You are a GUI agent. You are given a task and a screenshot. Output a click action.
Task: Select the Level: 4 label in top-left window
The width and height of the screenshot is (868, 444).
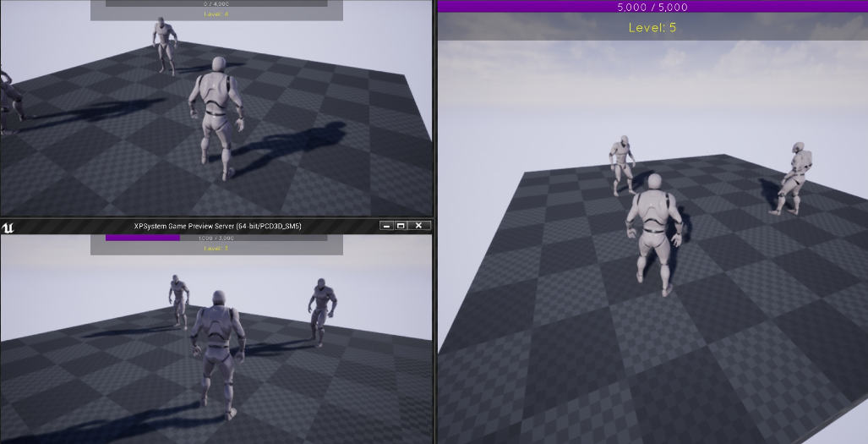coord(216,14)
